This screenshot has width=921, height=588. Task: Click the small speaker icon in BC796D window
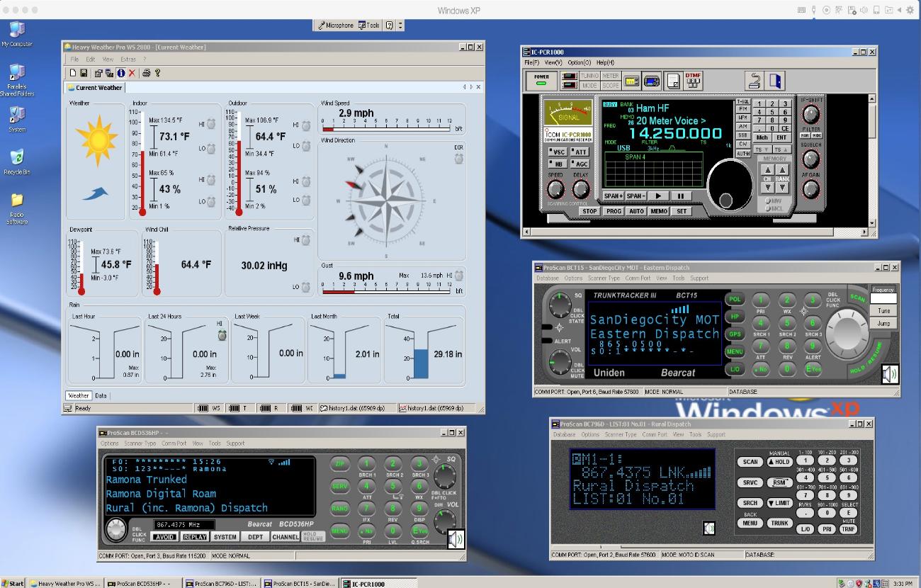pyautogui.click(x=708, y=528)
